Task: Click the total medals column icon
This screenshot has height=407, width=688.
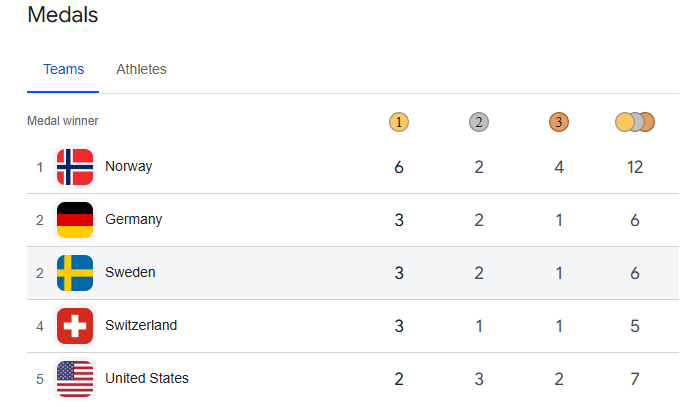Action: 635,122
